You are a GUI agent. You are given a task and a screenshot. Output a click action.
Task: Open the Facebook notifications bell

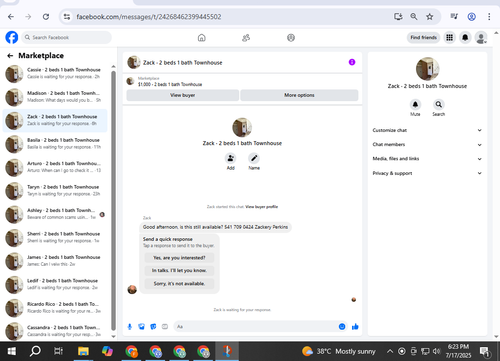click(465, 37)
